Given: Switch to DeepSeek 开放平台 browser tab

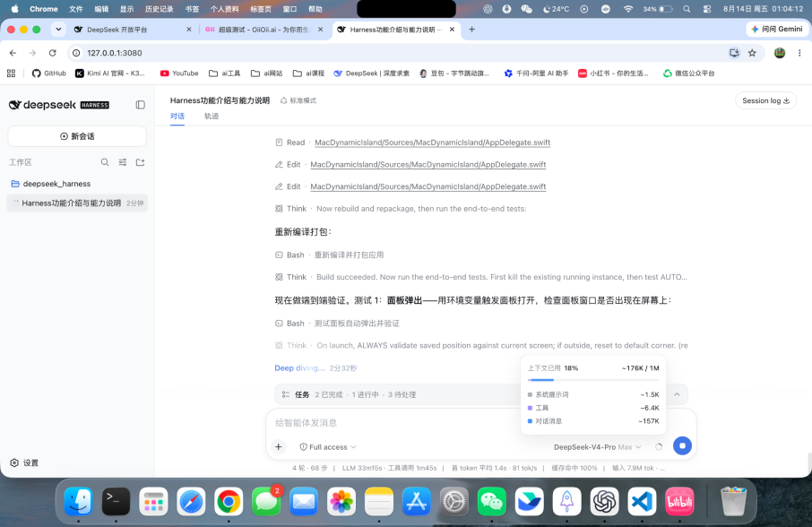Looking at the screenshot, I should tap(132, 30).
